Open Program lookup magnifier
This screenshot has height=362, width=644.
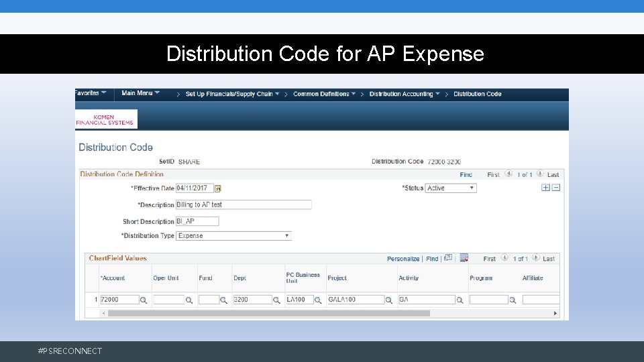click(x=513, y=300)
